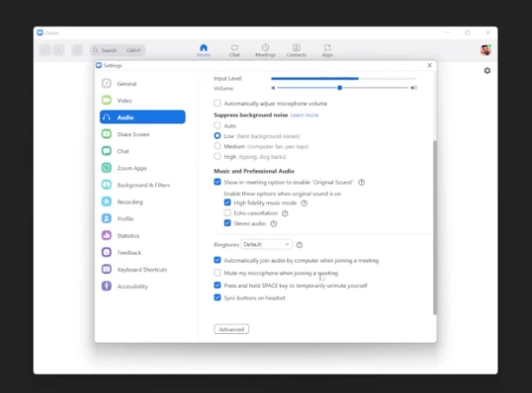Click help icon next to Ringtones dropdown
532x393 pixels.
[299, 245]
